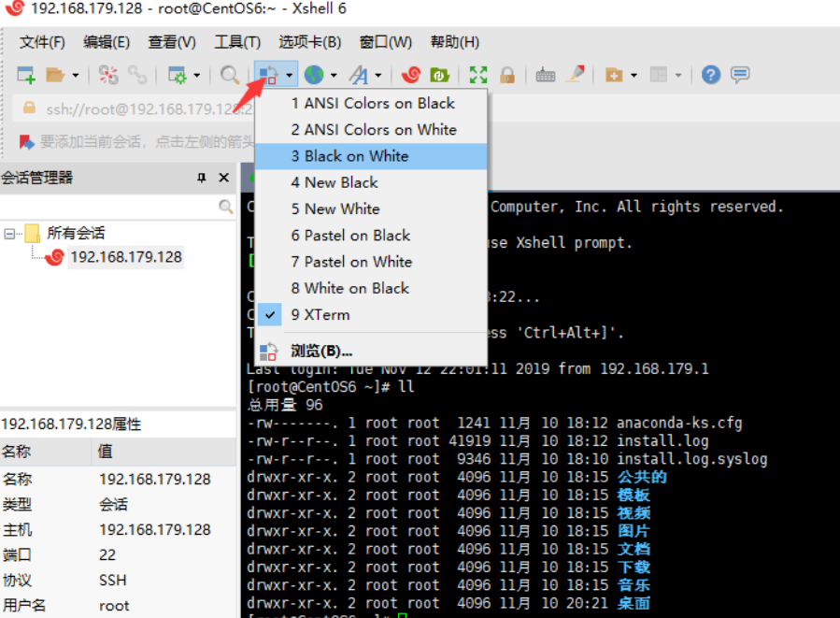Screen dimensions: 840x618
Task: Open the session Properties gear icon
Action: coord(177,75)
